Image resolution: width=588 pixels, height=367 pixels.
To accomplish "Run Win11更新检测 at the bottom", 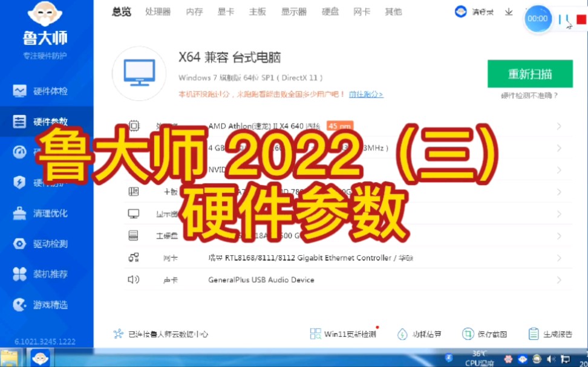I will (x=342, y=333).
